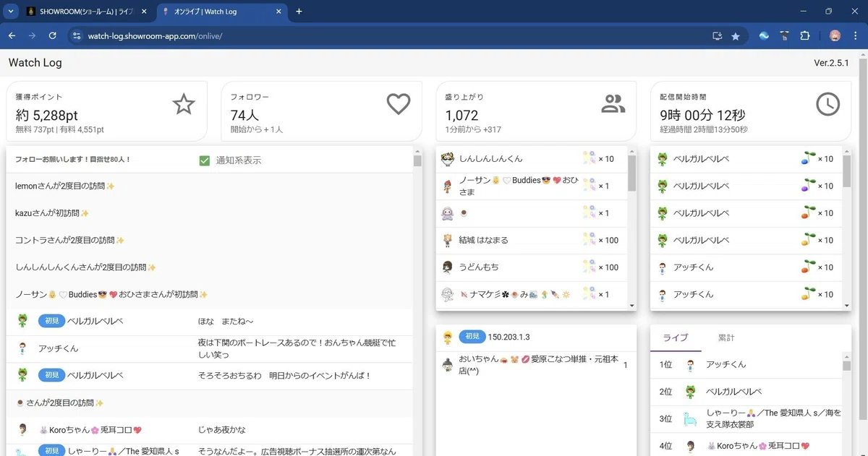Click kazuさんが初訪問 notification

coord(52,213)
